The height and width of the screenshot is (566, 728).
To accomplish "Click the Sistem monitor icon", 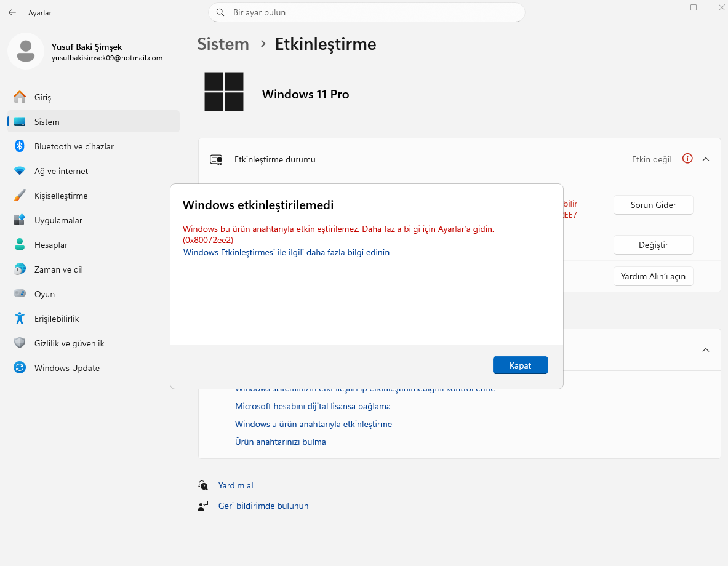I will coord(20,122).
